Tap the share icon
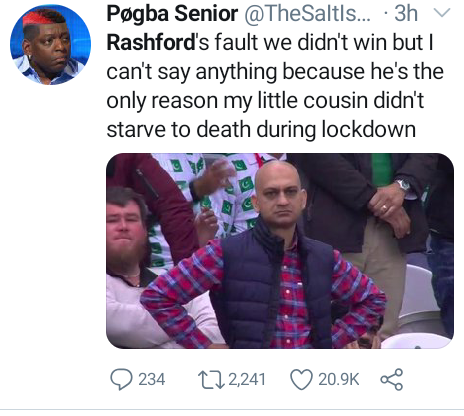 coord(392,380)
